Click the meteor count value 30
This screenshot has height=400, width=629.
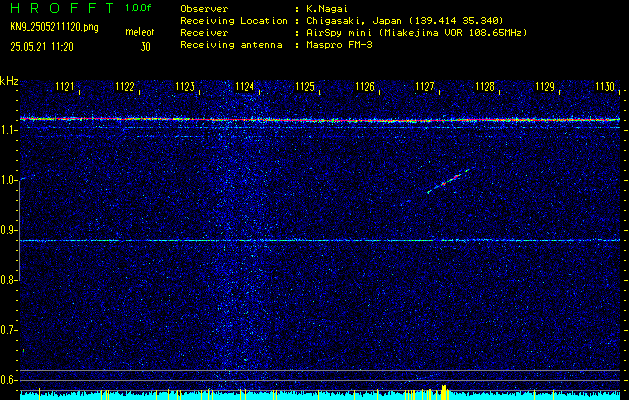pos(145,47)
